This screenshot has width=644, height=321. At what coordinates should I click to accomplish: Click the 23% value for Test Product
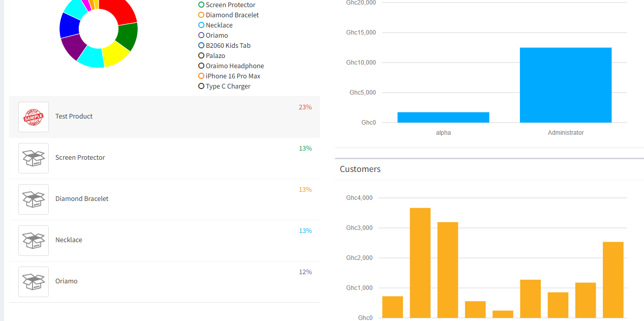pos(305,107)
